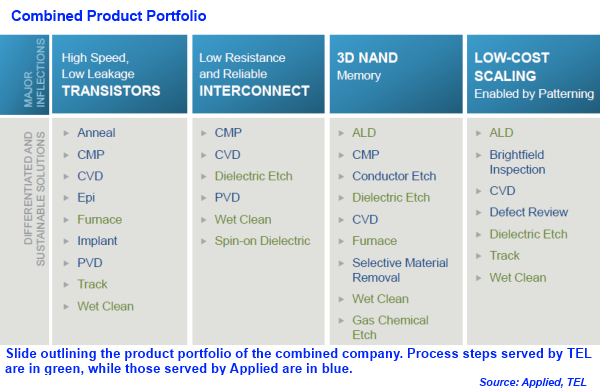Select the PVD entry under Interconnect
The height and width of the screenshot is (390, 600).
[227, 198]
